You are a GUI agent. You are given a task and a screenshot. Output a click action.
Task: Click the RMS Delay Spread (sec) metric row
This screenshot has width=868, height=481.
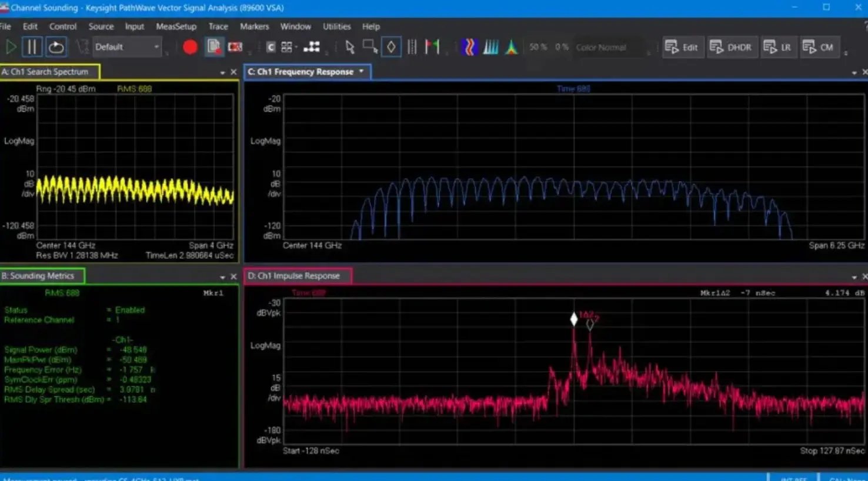(79, 389)
